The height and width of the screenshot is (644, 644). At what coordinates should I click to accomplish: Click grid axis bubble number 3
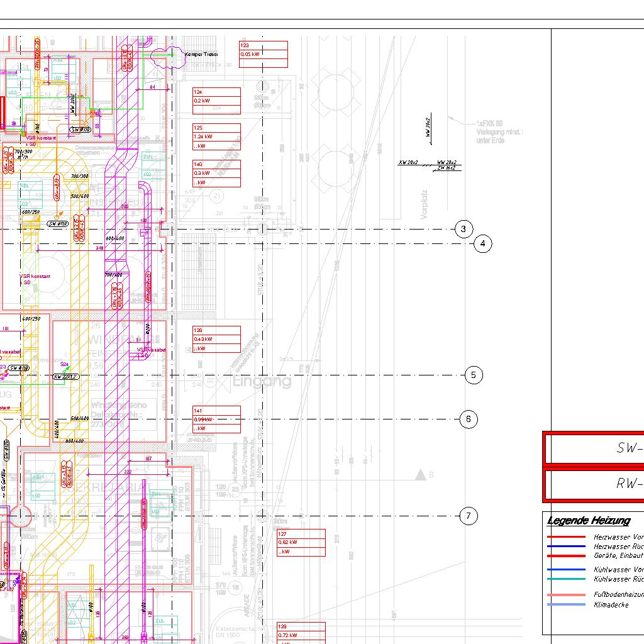(x=464, y=229)
